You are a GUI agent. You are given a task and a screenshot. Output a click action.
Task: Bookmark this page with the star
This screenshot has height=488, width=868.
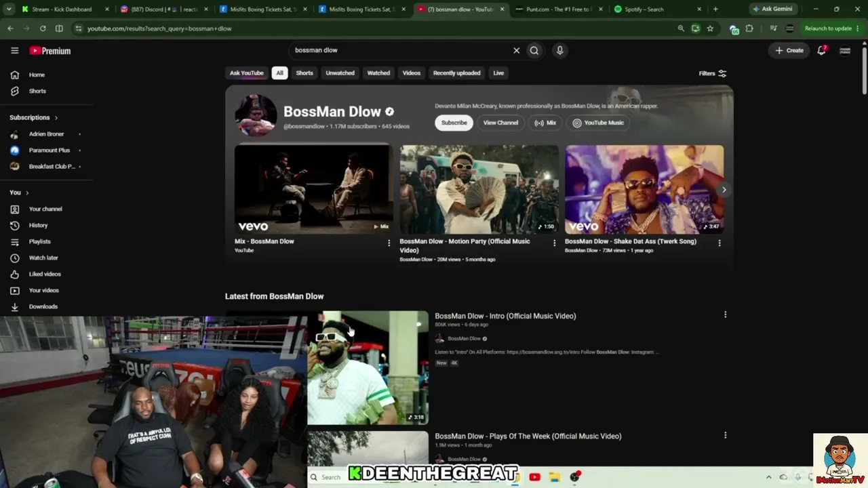(710, 28)
